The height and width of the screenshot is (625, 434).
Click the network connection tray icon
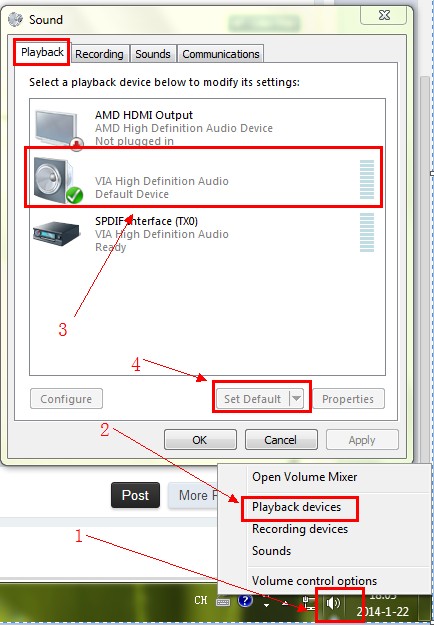(x=308, y=603)
